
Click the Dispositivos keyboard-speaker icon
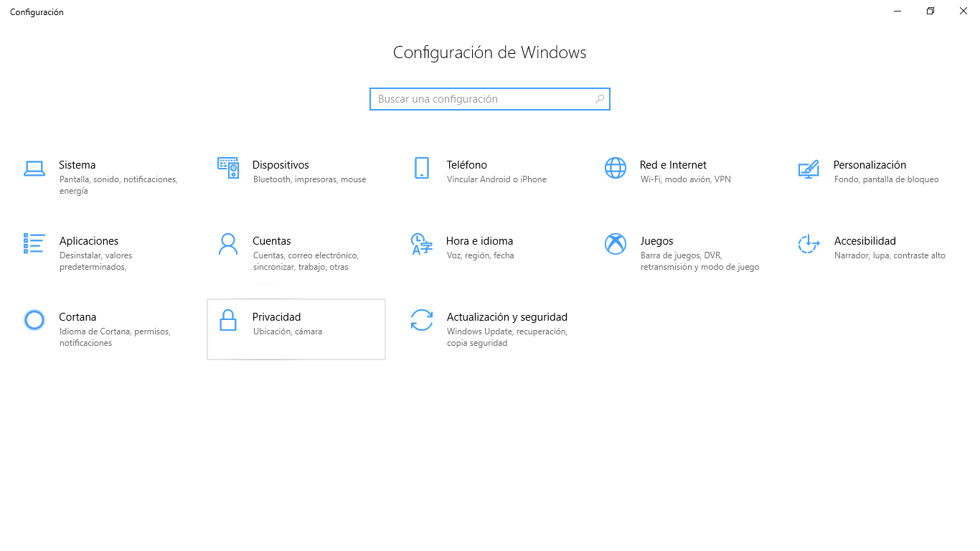coord(228,168)
